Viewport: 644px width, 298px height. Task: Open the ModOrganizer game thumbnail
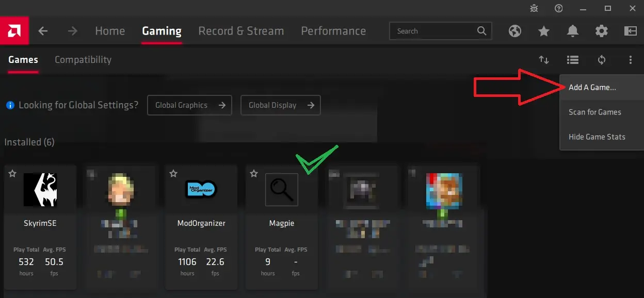click(201, 190)
